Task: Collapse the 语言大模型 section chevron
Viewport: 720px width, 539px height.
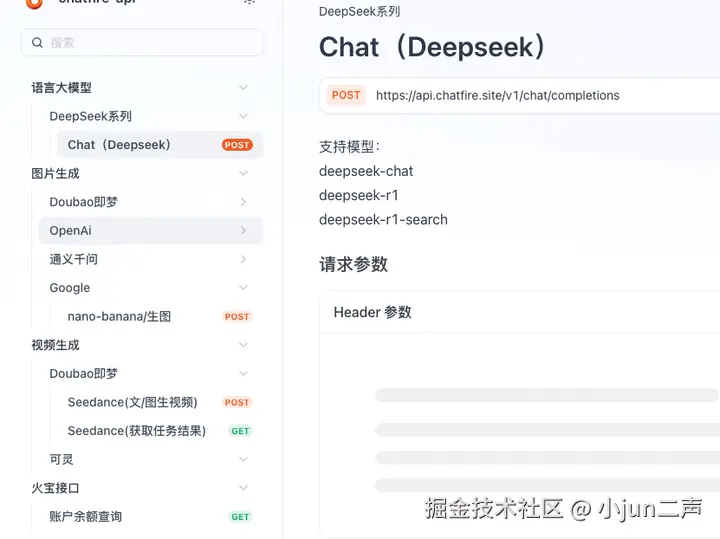Action: [x=243, y=87]
